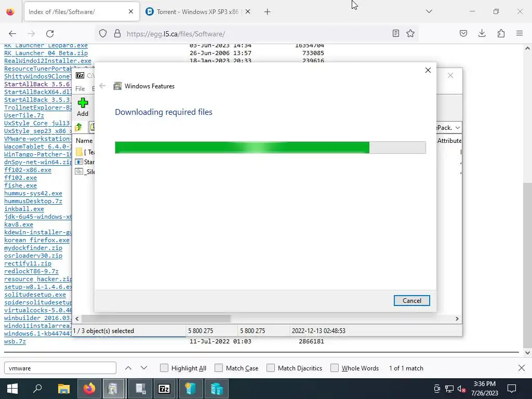This screenshot has width=532, height=399.
Task: Open the Windows notification center icon
Action: (512, 389)
